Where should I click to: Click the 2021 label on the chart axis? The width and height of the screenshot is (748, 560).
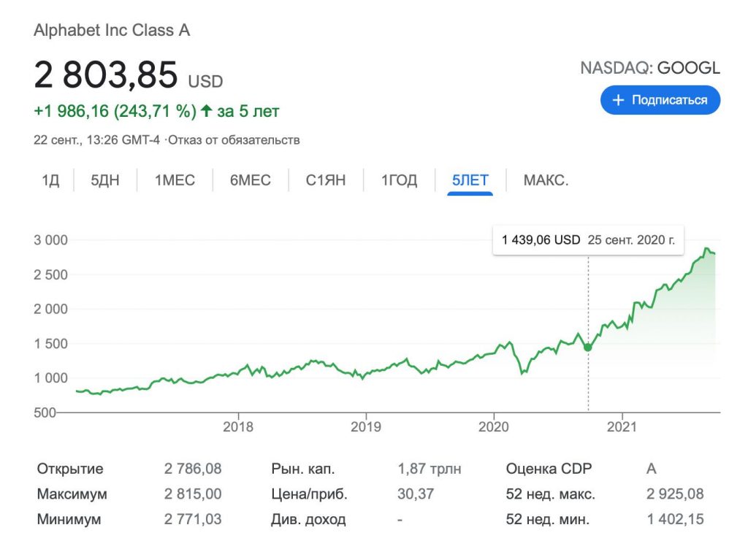pyautogui.click(x=622, y=426)
